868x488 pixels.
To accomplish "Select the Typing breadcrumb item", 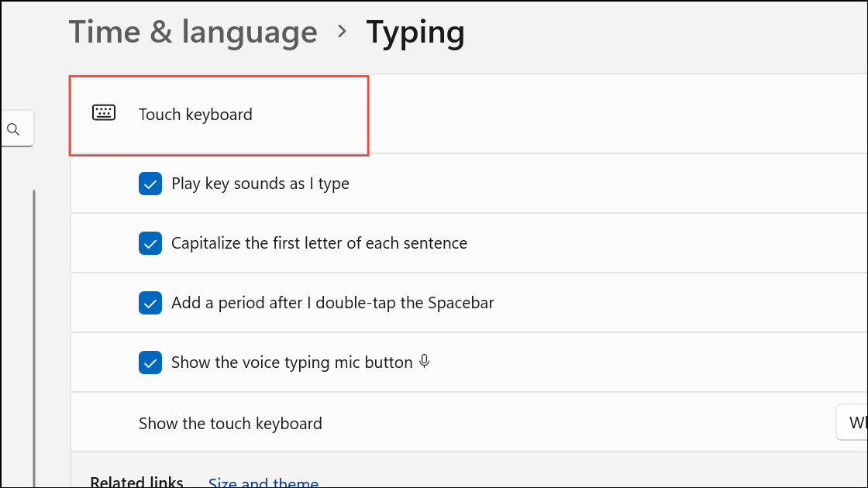I will click(415, 32).
